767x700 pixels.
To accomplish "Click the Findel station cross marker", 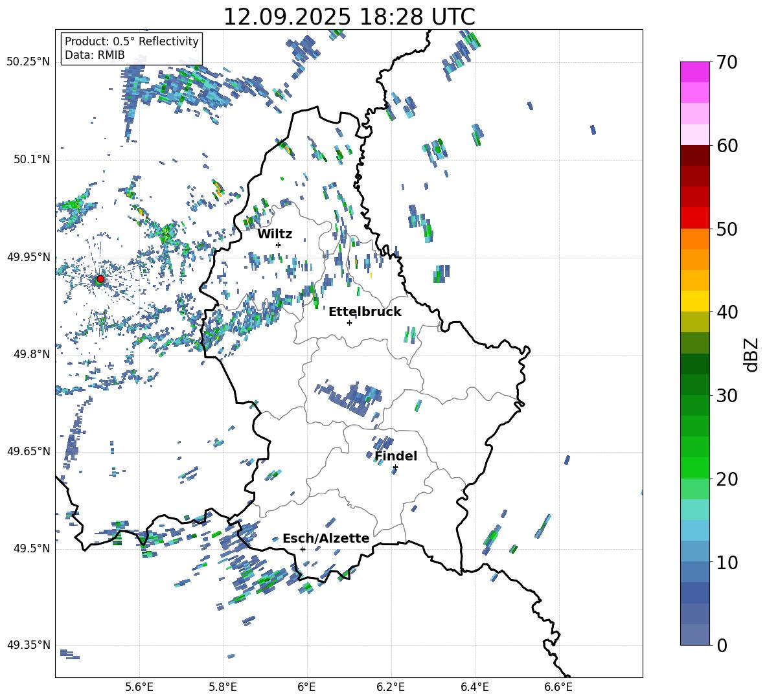I will click(395, 467).
